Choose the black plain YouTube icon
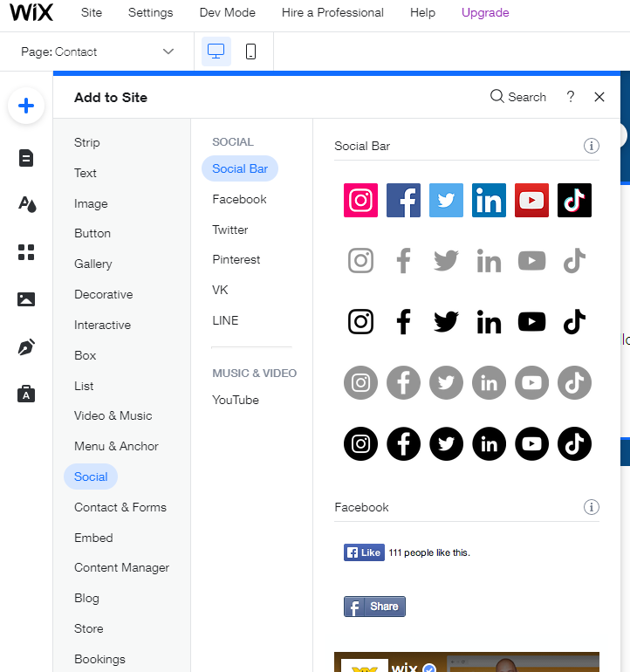630x672 pixels. point(532,321)
